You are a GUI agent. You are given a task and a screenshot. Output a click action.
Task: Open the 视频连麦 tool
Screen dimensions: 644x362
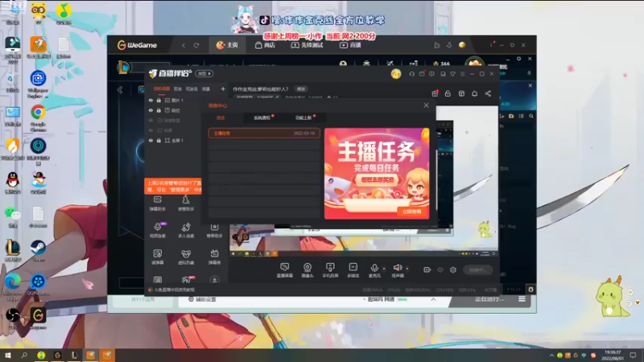point(158,230)
